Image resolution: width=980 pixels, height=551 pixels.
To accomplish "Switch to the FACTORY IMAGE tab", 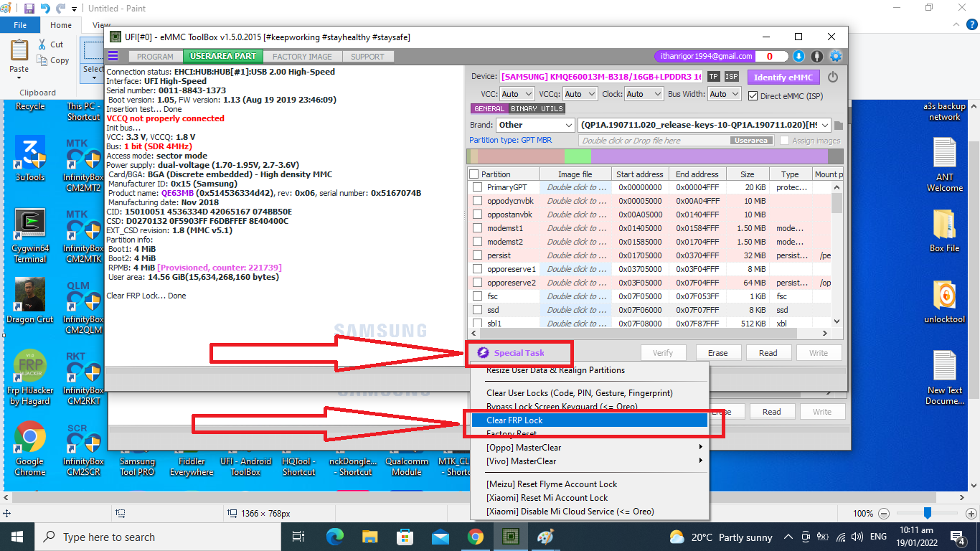I will click(302, 56).
